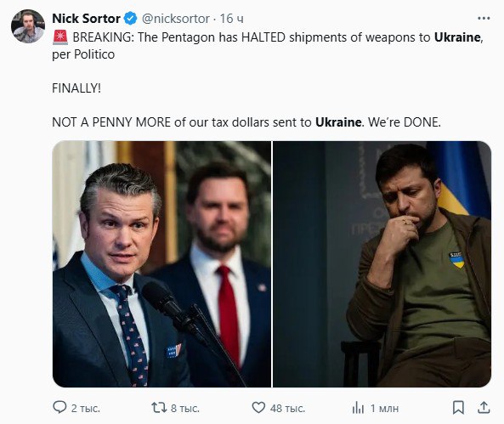The width and height of the screenshot is (504, 424).
Task: Click the Nick Sortor display name
Action: tap(86, 19)
